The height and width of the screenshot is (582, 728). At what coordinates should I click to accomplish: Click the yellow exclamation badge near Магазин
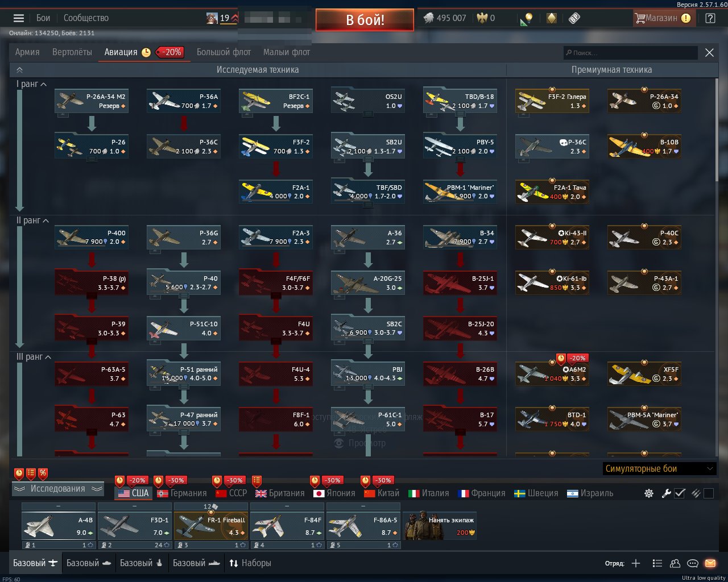[686, 18]
